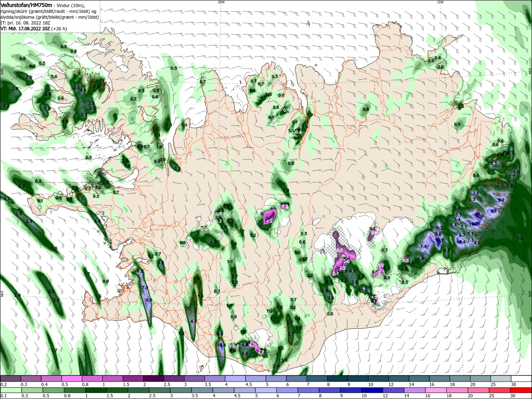Image resolution: width=532 pixels, height=399 pixels.
Task: Click the 8.9 precipitation value in the southwest
Action: click(x=149, y=300)
